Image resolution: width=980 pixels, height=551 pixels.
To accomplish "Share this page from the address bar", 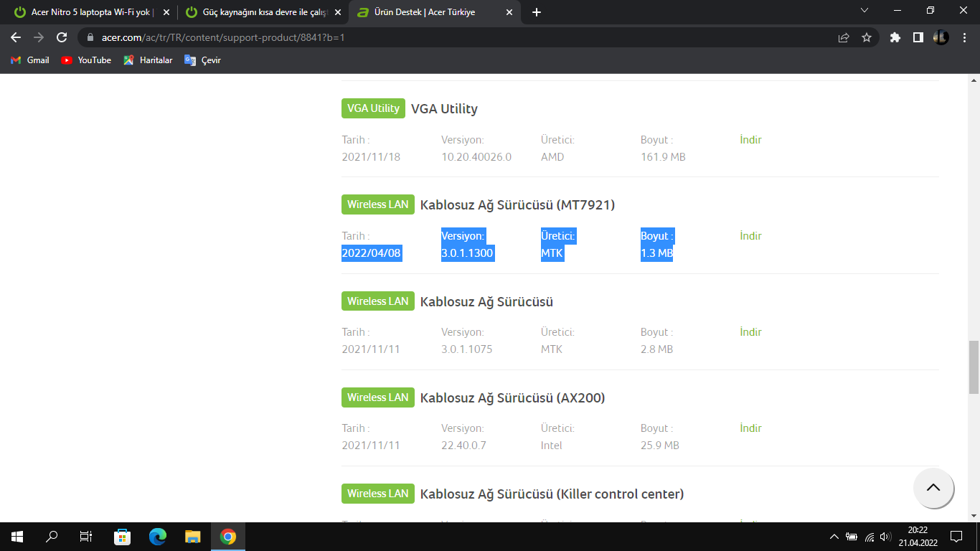I will tap(844, 37).
